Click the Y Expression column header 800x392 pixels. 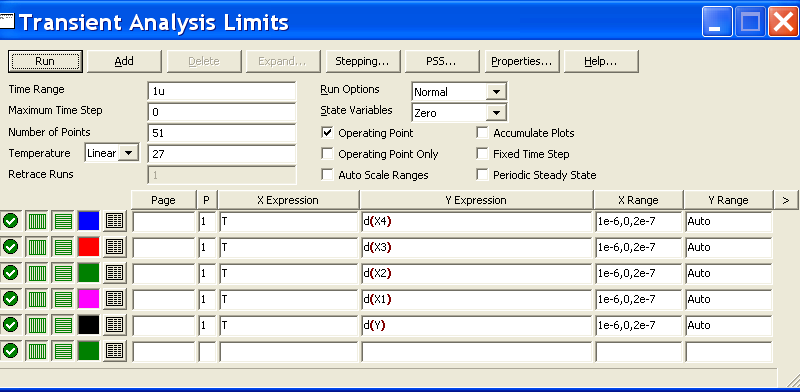[477, 200]
